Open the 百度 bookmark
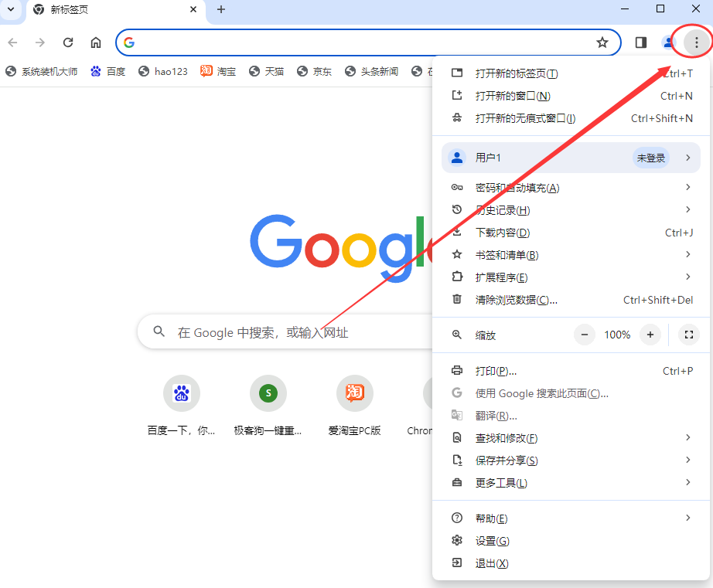Viewport: 713px width, 588px height. [x=107, y=71]
